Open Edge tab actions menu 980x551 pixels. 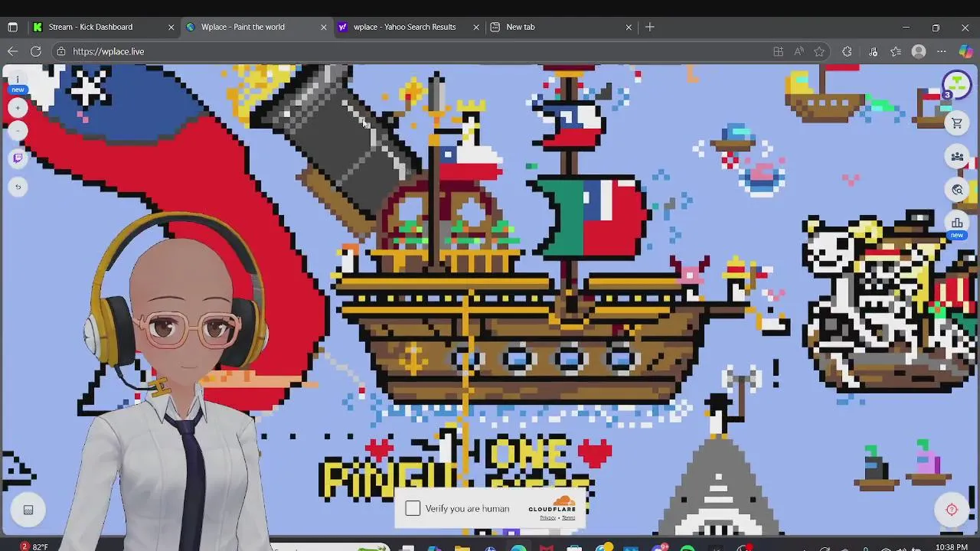point(12,27)
